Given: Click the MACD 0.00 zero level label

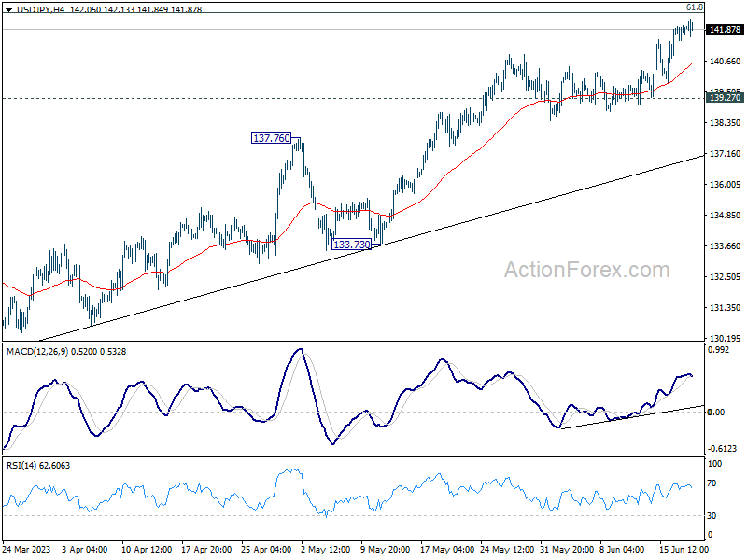Looking at the screenshot, I should (716, 412).
